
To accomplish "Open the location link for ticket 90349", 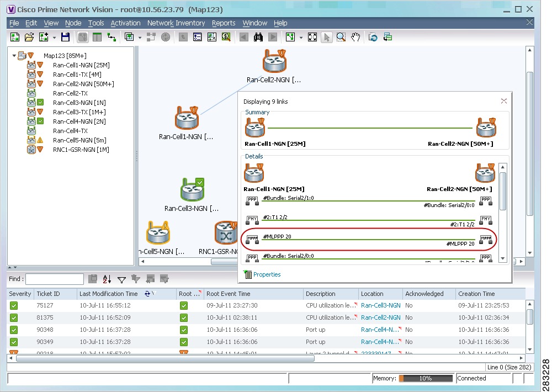I will tap(380, 342).
